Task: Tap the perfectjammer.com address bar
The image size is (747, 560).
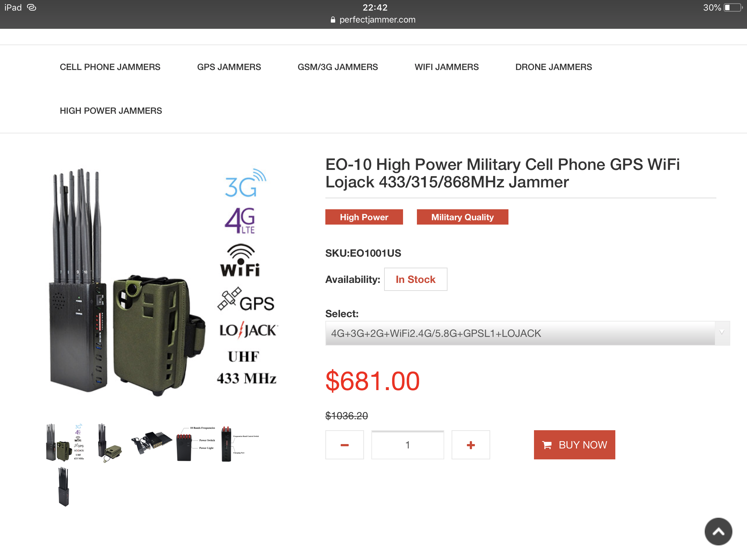Action: (x=373, y=20)
